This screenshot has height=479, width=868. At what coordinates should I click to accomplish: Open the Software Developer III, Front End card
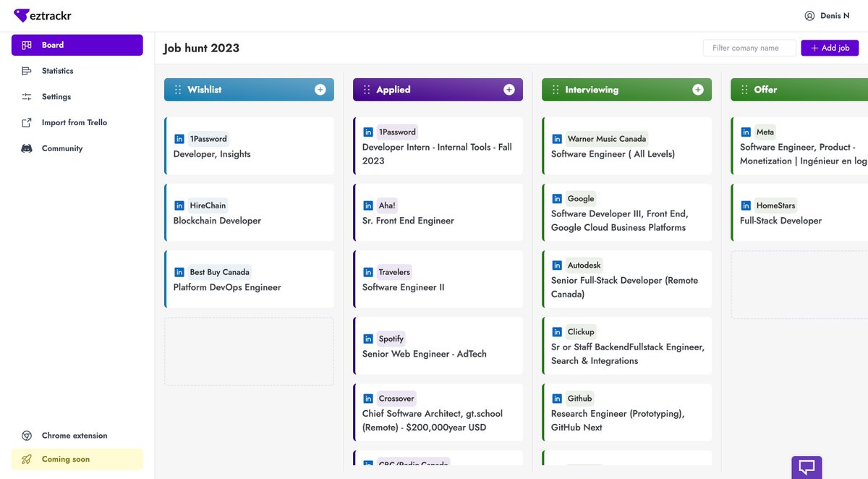[626, 213]
